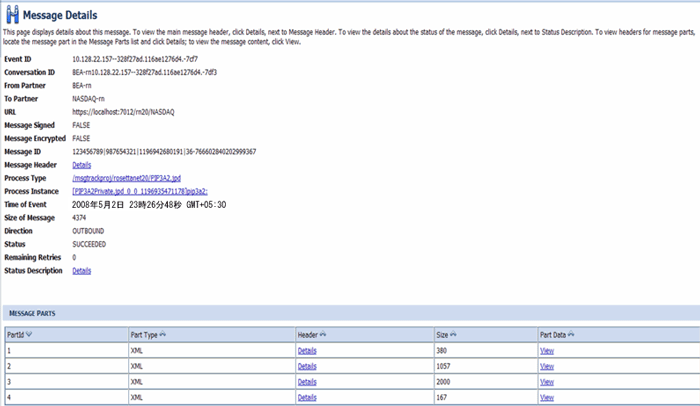Click the Time of Event value
Viewport: 700px width, 406px height.
point(149,205)
